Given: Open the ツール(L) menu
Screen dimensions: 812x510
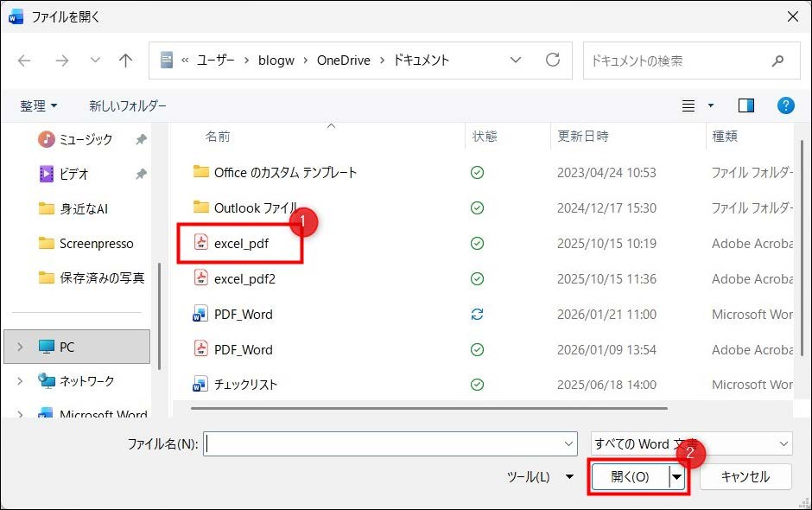Looking at the screenshot, I should (x=540, y=477).
